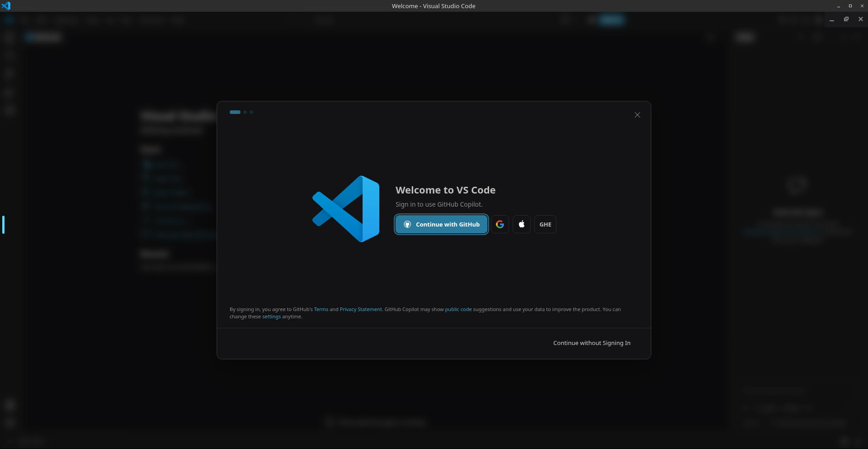868x449 pixels.
Task: Open the VS Code window menu icon in the title bar
Action: pyautogui.click(x=6, y=6)
